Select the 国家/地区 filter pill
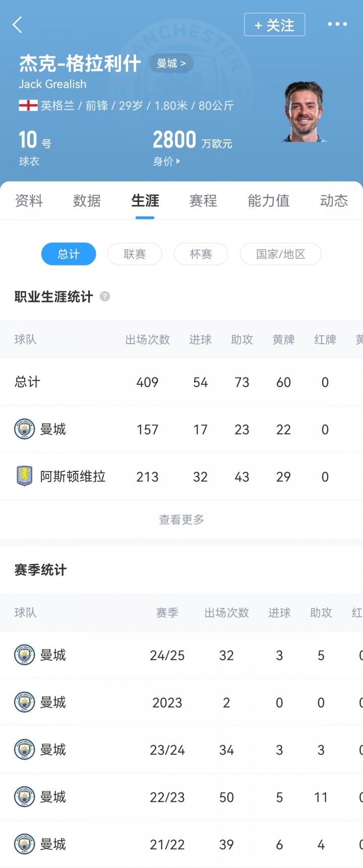Image resolution: width=363 pixels, height=868 pixels. (280, 254)
